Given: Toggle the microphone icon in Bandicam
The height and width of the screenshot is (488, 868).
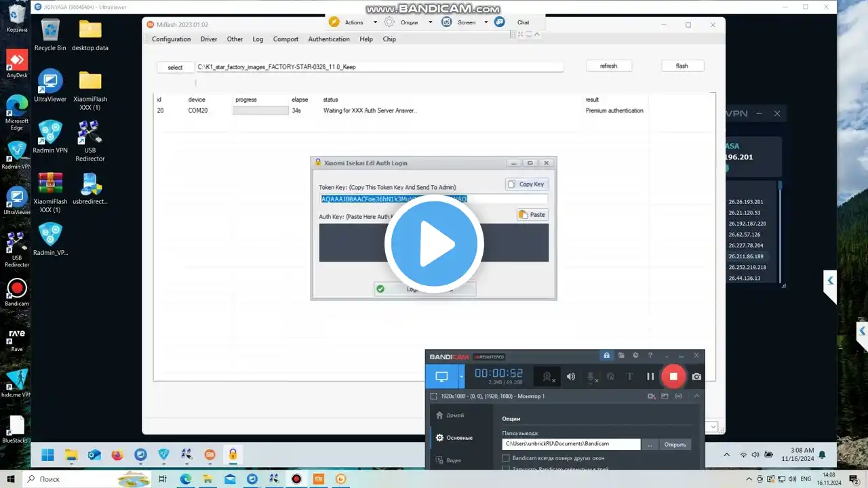Looking at the screenshot, I should [591, 377].
